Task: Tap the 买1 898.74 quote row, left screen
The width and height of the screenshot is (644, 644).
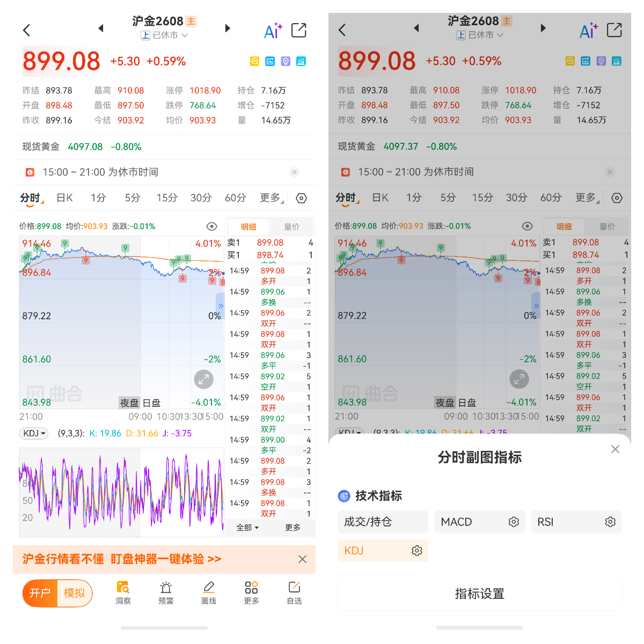Action: click(270, 255)
